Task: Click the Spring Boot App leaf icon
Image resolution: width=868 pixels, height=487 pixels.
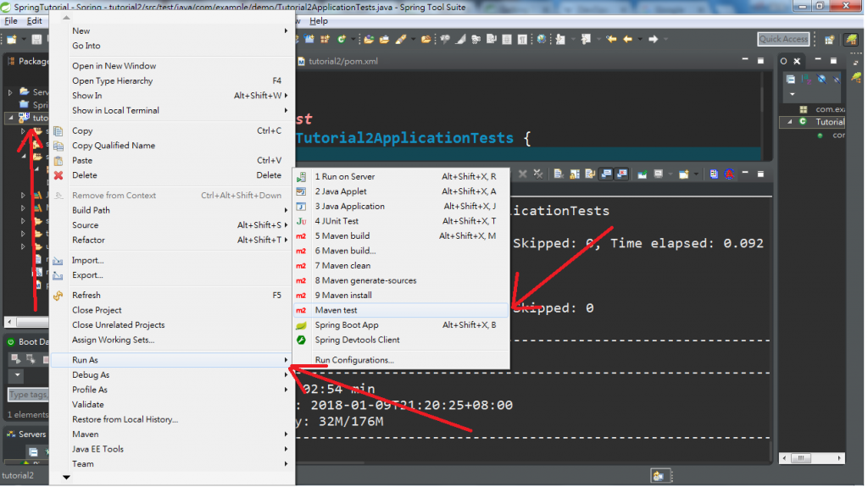Action: pos(301,325)
